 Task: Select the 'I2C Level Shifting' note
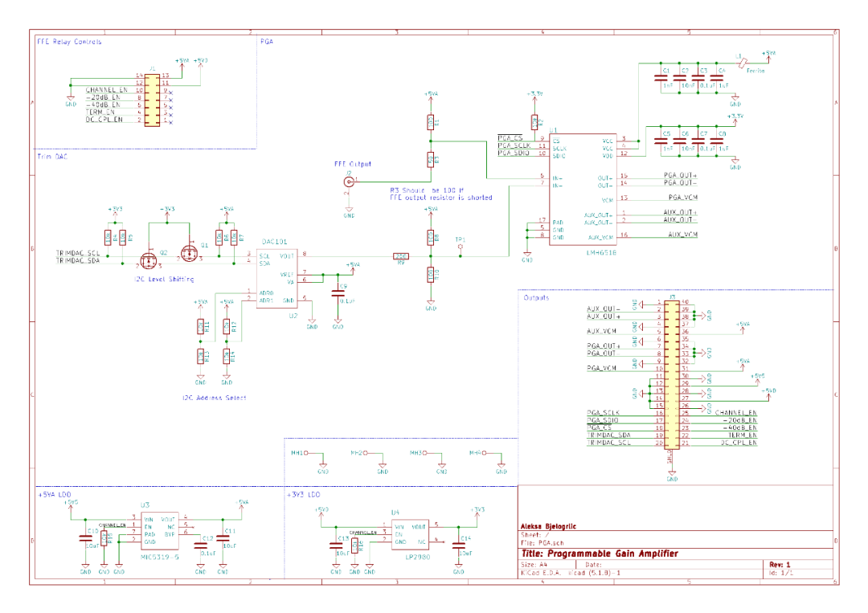pyautogui.click(x=164, y=280)
